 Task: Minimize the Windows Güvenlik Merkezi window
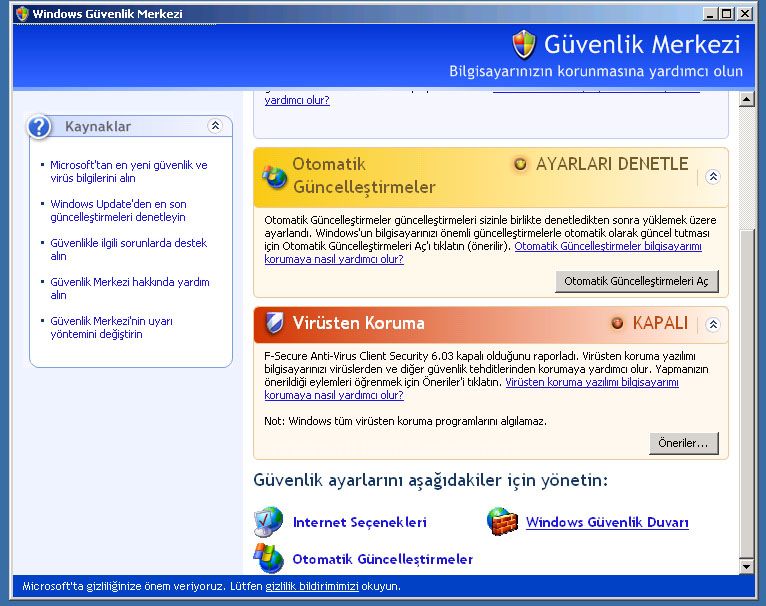coord(710,14)
